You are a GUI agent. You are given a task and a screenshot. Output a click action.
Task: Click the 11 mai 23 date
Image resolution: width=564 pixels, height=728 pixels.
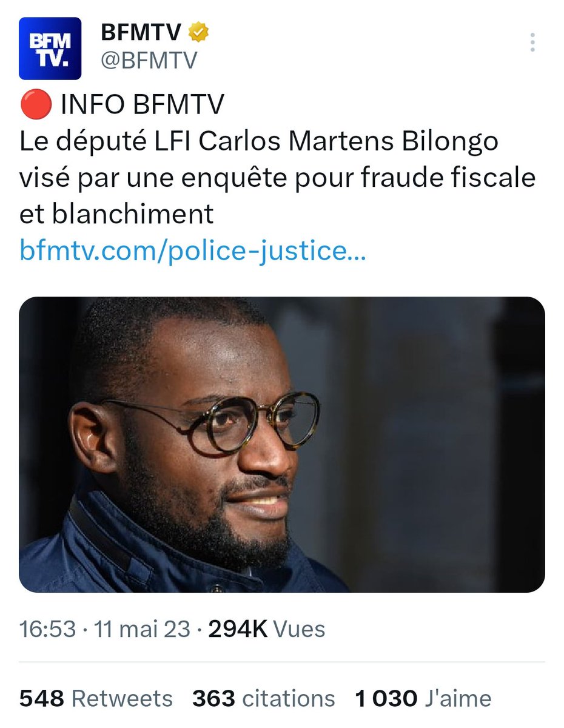pos(142,629)
